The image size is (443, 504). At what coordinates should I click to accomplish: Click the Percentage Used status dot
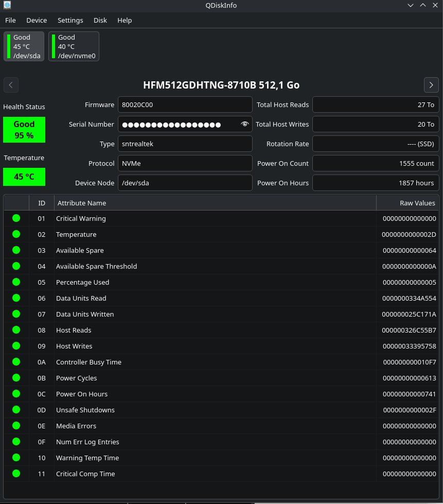16,282
